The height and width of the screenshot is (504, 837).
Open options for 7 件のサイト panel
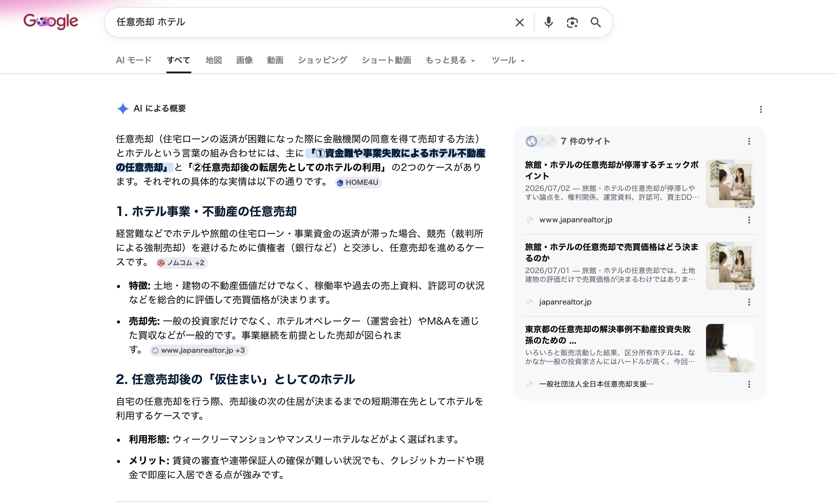(749, 141)
